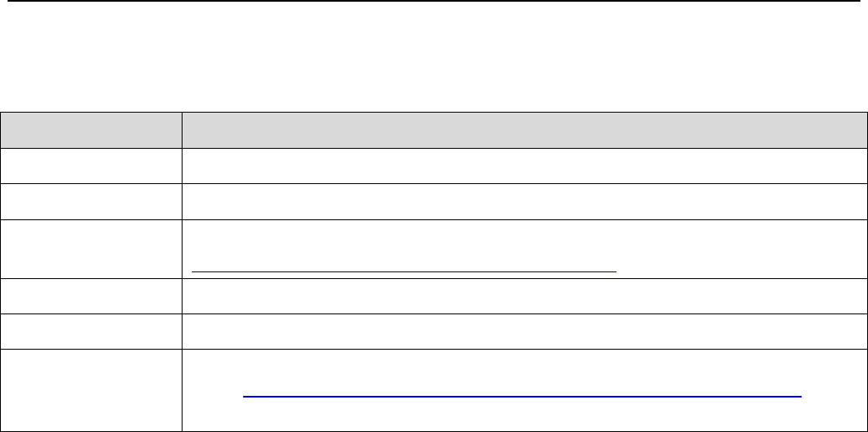Click the first white row's left cell
Viewport: 868px width, 432px height.
click(92, 166)
